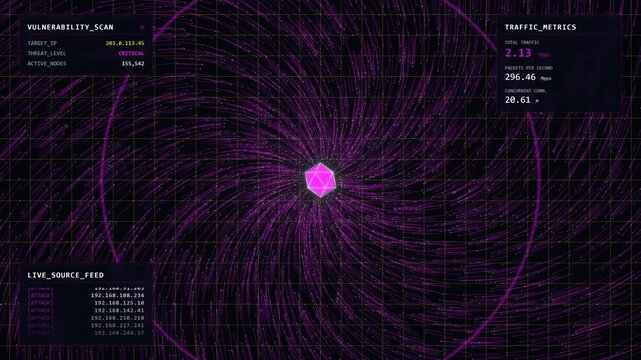
Task: Click the CRITICAL threat level value
Action: click(131, 53)
